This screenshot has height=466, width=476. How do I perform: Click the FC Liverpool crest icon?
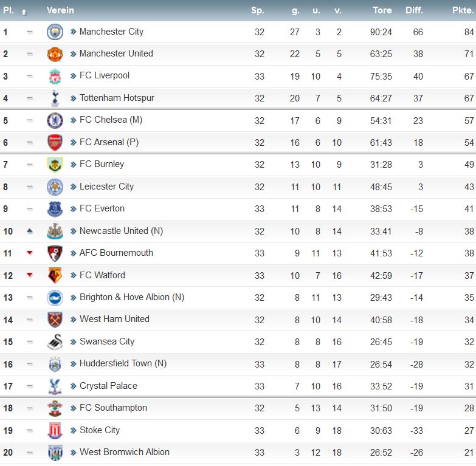pyautogui.click(x=55, y=76)
